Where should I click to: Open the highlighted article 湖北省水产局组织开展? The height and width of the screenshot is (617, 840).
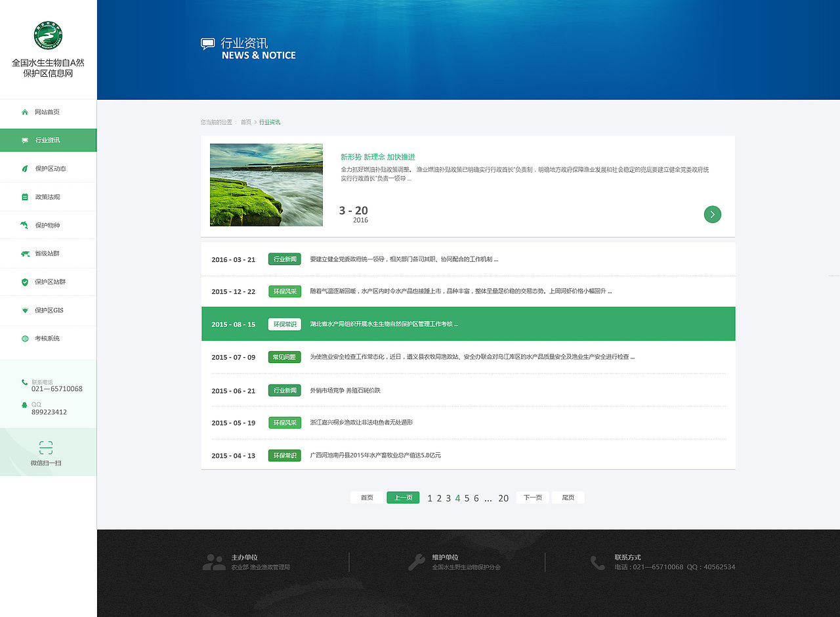click(x=384, y=324)
